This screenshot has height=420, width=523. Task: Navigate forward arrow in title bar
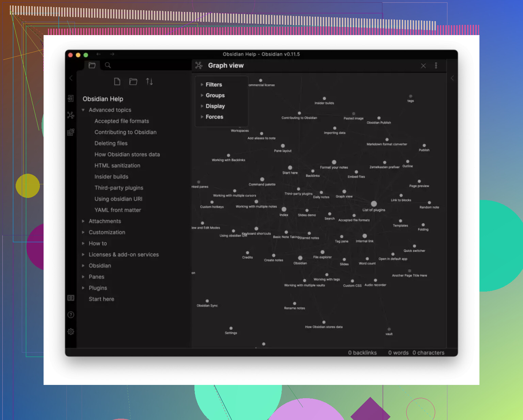pos(112,54)
